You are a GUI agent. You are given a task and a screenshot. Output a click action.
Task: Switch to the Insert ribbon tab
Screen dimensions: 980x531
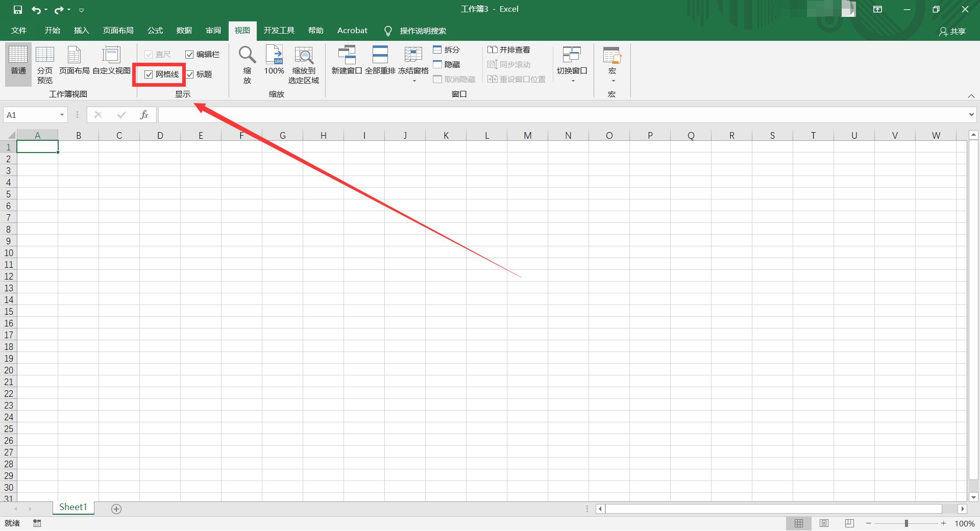(x=81, y=31)
